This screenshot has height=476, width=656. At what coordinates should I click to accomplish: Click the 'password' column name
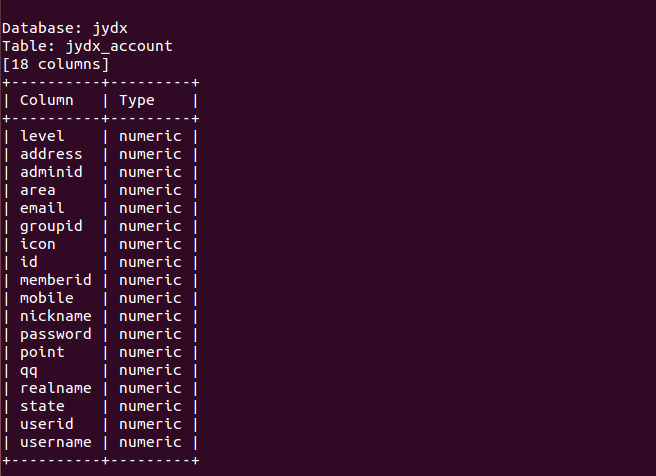[x=56, y=335]
